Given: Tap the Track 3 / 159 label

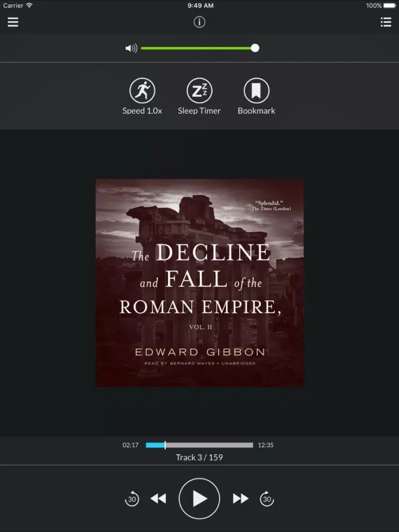Looking at the screenshot, I should (199, 458).
